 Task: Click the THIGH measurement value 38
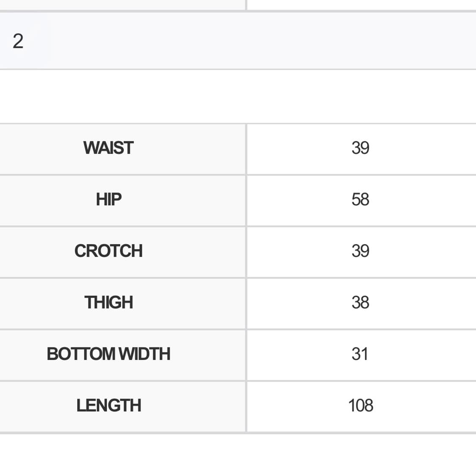pos(360,303)
